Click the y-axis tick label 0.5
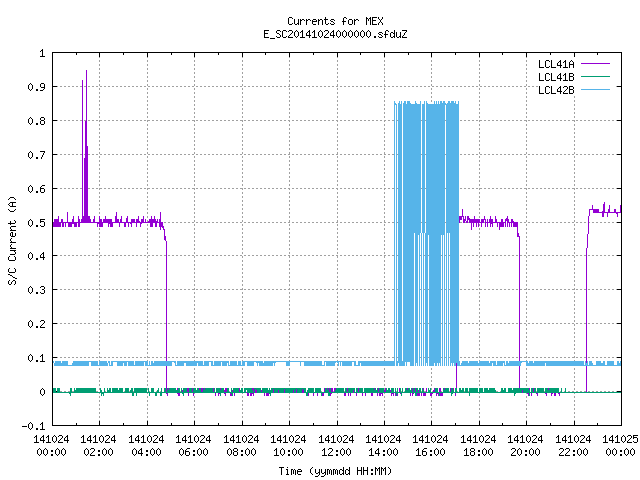The height and width of the screenshot is (480, 640). click(36, 223)
